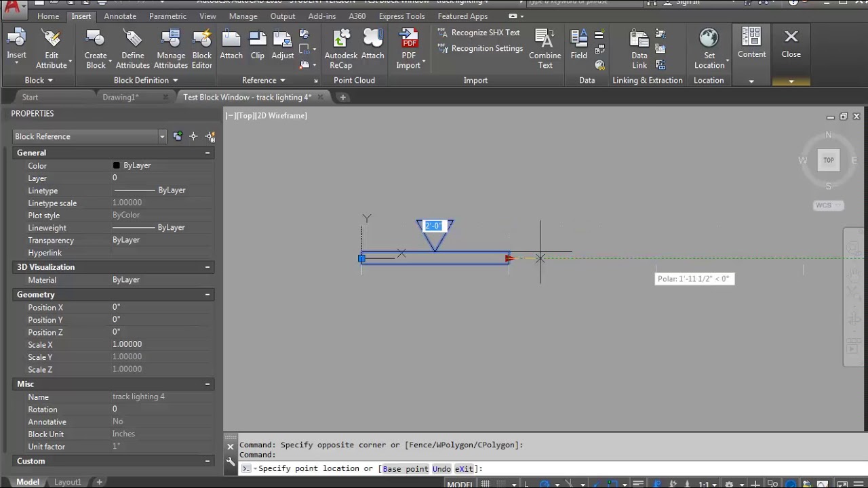Click the Color ByLayer black swatch
Viewport: 868px width, 488px height.
tap(117, 165)
